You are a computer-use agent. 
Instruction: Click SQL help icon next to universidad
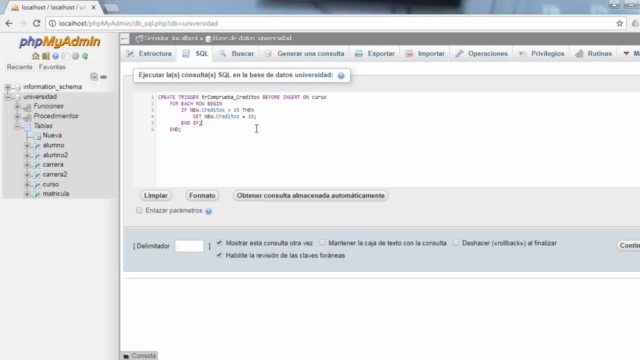[341, 76]
